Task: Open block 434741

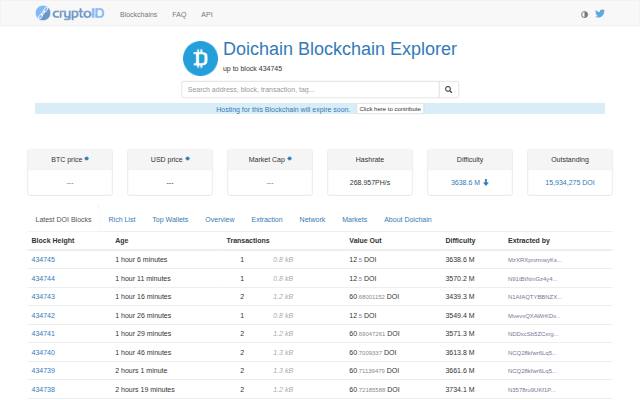Action: (x=43, y=333)
